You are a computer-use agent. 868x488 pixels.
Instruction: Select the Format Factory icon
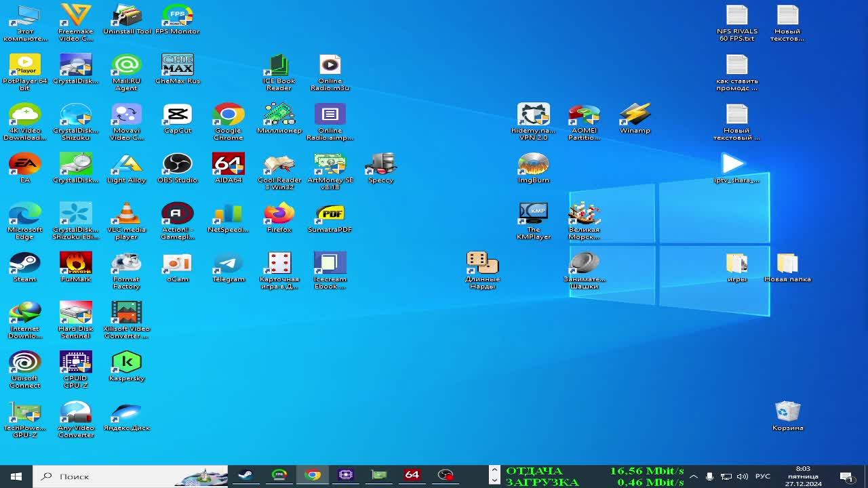coord(127,270)
